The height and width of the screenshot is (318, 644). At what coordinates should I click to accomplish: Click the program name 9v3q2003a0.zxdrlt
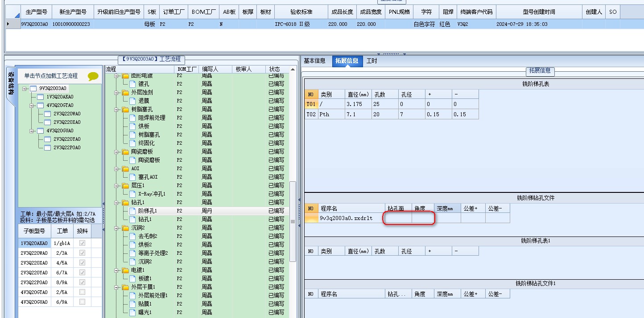[x=346, y=218]
